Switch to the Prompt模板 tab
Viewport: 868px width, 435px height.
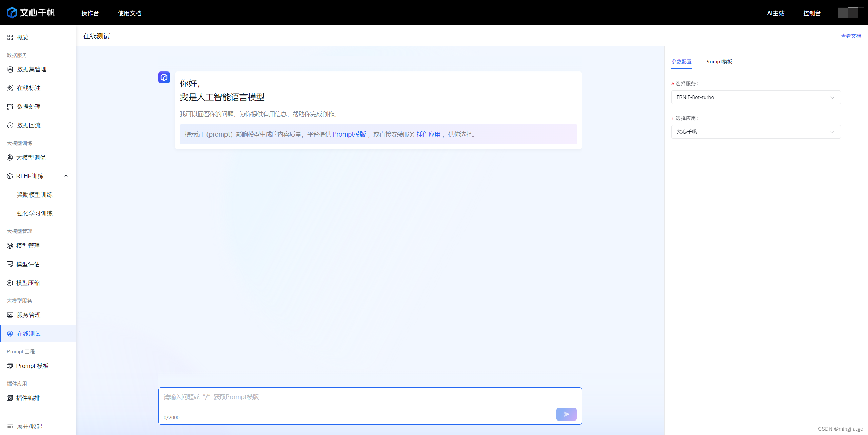718,62
